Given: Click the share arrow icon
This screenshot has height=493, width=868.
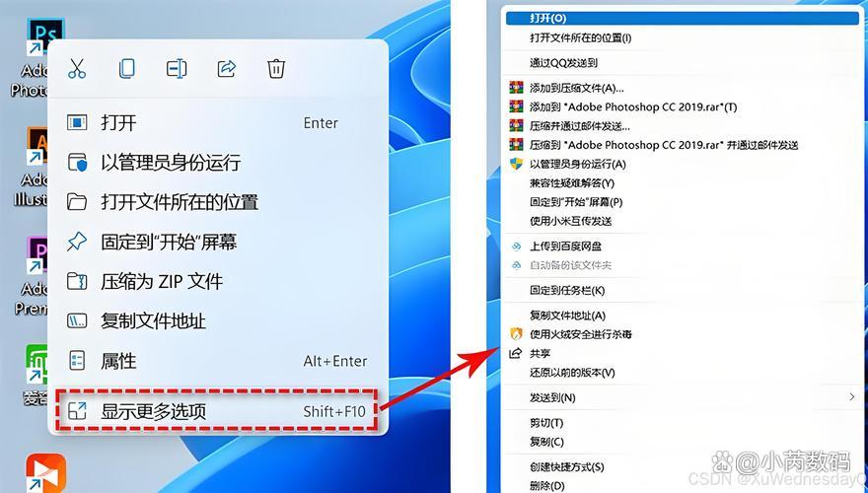Looking at the screenshot, I should click(227, 69).
